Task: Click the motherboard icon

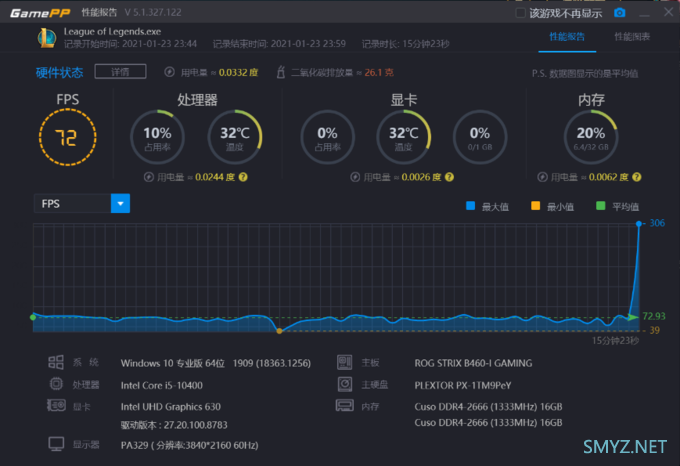Action: (x=345, y=362)
